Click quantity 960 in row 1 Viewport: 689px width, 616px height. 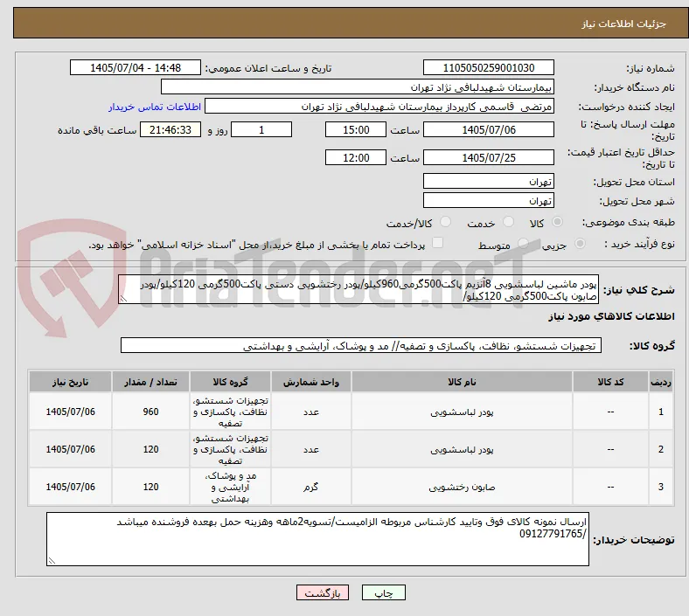click(150, 412)
